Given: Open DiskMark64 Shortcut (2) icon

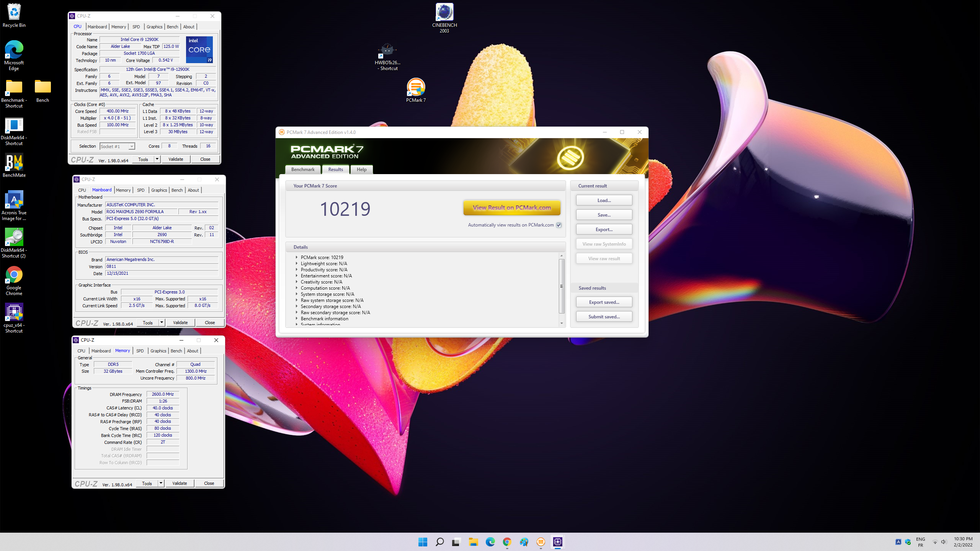Looking at the screenshot, I should pyautogui.click(x=14, y=243).
